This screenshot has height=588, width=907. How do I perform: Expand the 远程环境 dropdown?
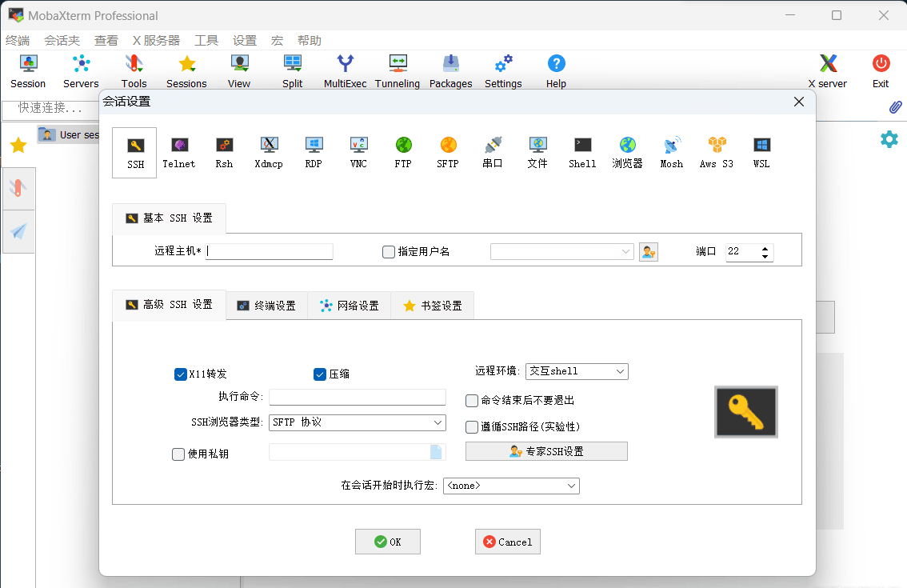tap(620, 371)
